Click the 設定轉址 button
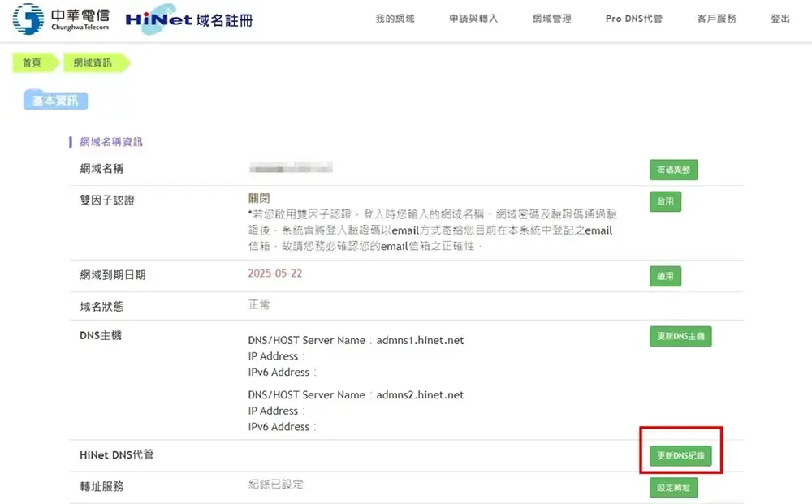 click(x=674, y=488)
